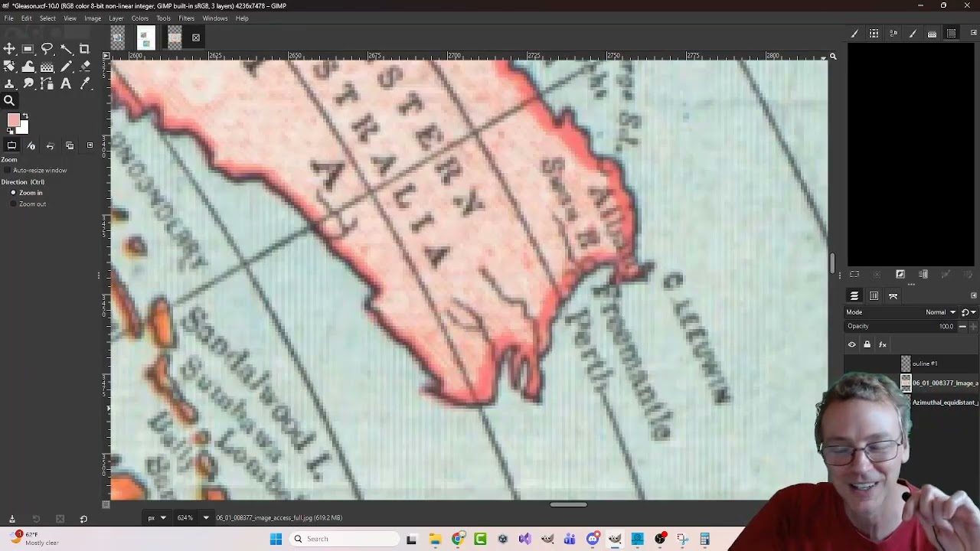This screenshot has height=551, width=980.
Task: Open the Colors menu
Action: point(140,18)
